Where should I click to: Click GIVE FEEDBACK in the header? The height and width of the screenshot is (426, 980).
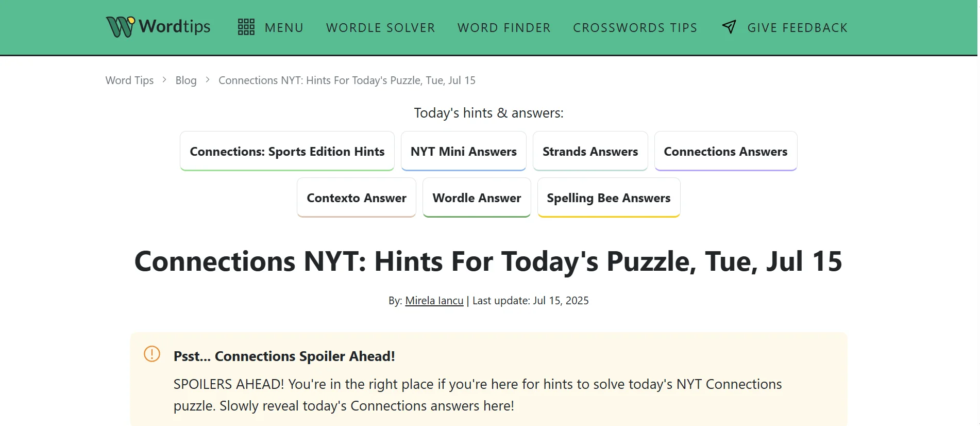(797, 27)
